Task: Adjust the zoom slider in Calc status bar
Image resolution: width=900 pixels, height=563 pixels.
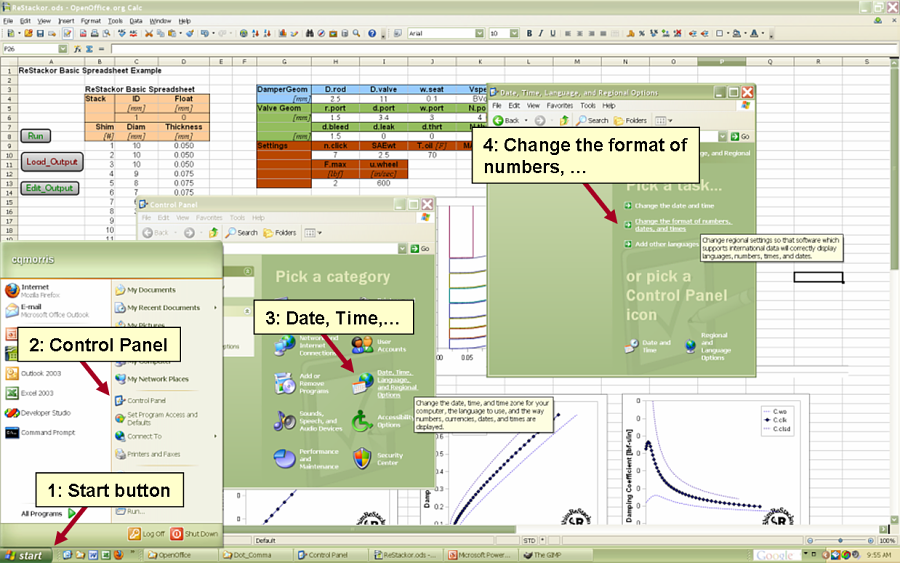Action: [840, 541]
